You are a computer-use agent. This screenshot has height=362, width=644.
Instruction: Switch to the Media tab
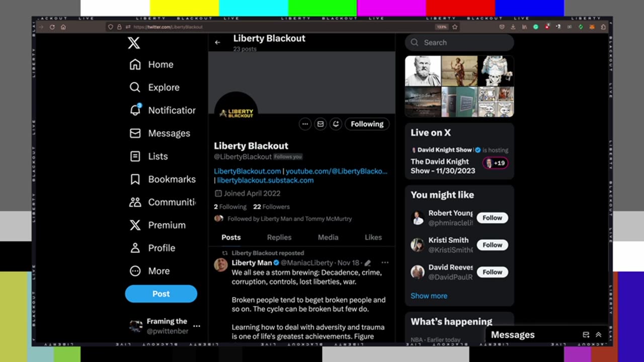328,237
